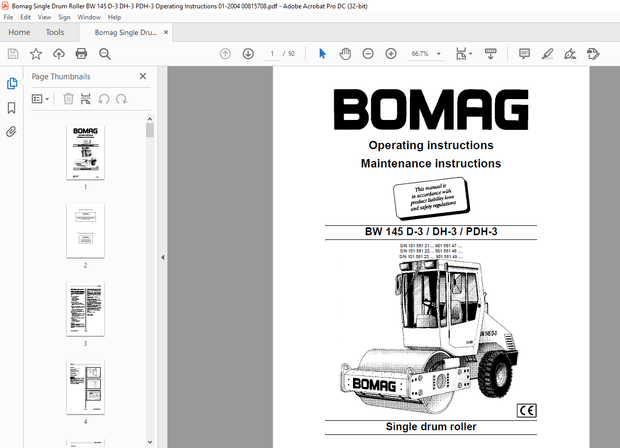Open the Window menu
620x448 pixels.
89,17
